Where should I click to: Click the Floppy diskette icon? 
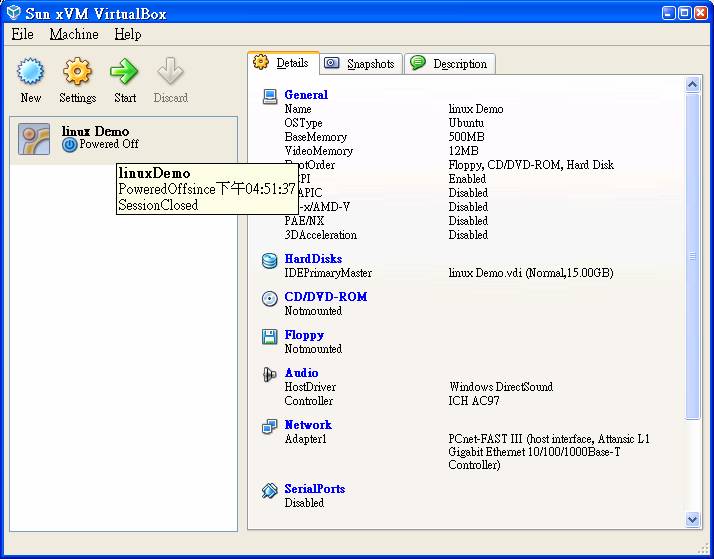tap(270, 336)
